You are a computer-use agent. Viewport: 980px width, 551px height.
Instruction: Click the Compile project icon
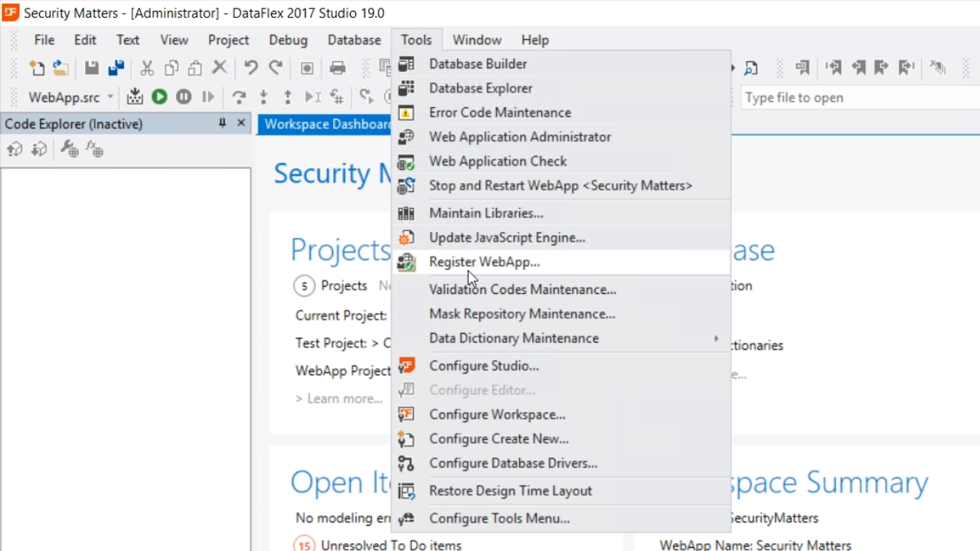pos(135,97)
